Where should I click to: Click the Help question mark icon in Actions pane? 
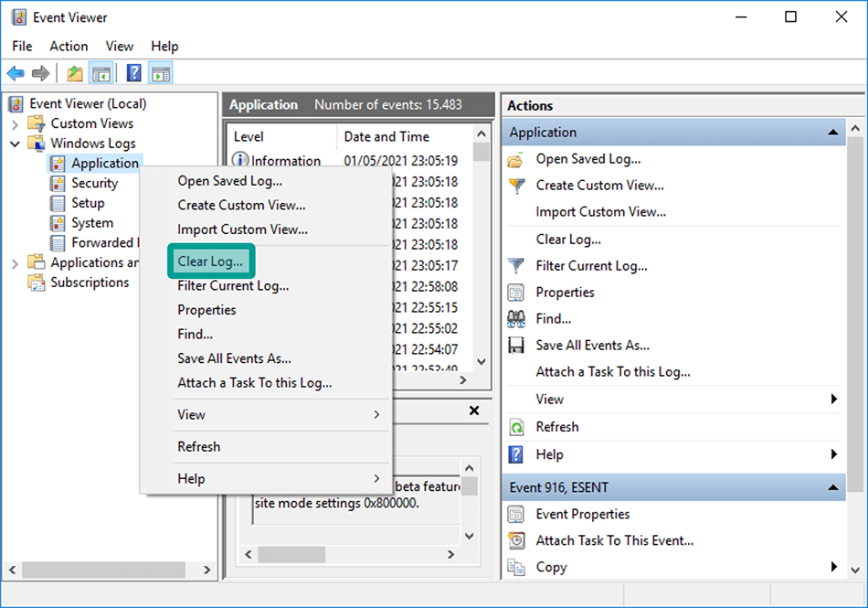pyautogui.click(x=516, y=454)
